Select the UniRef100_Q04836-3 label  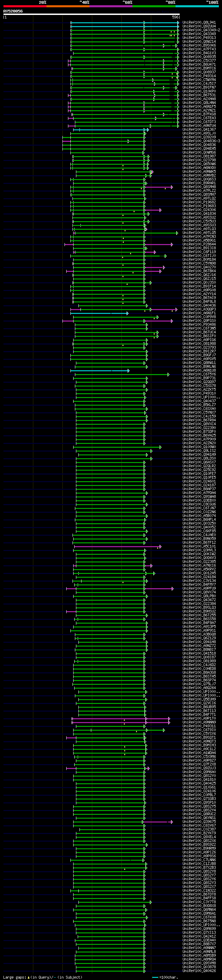(x=201, y=141)
